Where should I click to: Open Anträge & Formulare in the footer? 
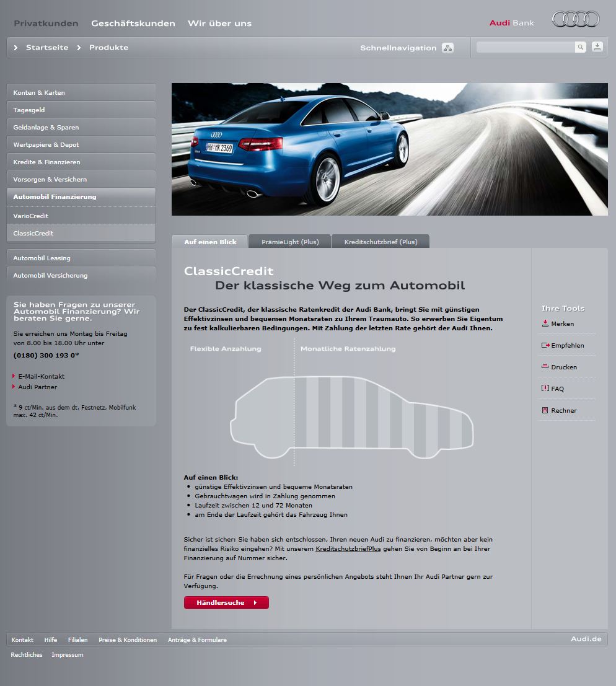coord(197,640)
